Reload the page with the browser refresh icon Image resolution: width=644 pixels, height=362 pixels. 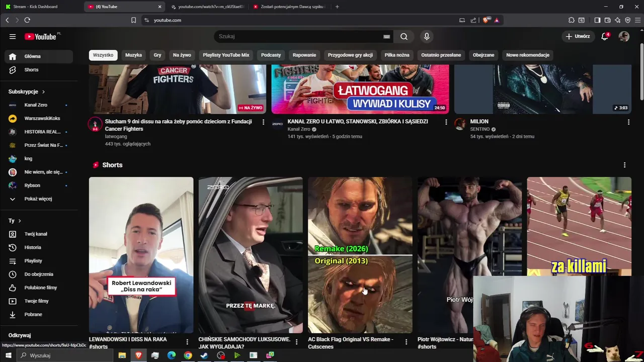coord(27,20)
